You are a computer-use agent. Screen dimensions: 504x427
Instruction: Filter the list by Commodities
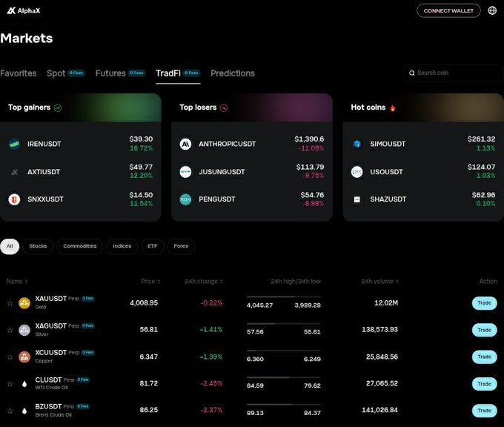point(80,246)
